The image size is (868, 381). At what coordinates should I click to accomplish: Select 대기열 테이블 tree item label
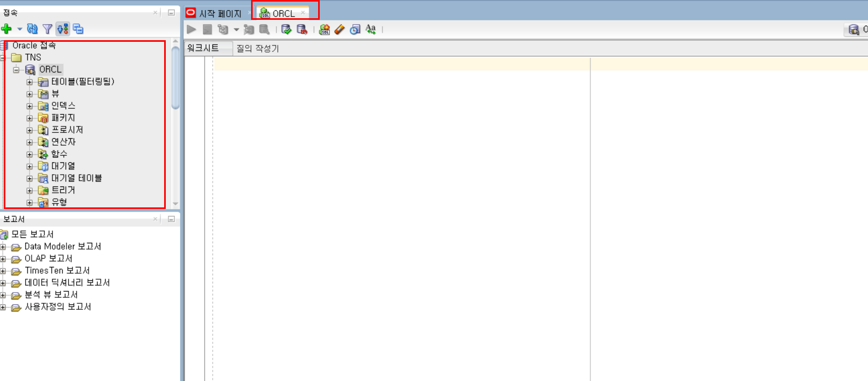[77, 178]
